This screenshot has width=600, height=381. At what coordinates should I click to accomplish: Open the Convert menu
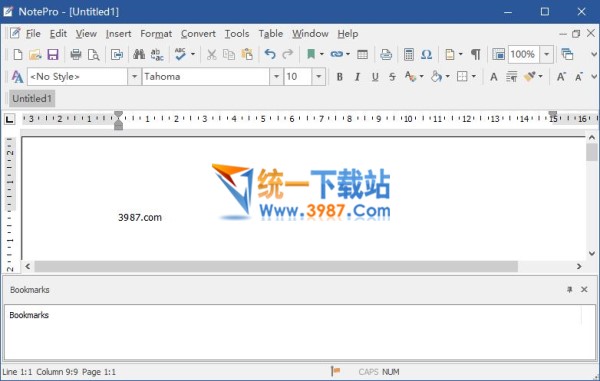pyautogui.click(x=198, y=34)
